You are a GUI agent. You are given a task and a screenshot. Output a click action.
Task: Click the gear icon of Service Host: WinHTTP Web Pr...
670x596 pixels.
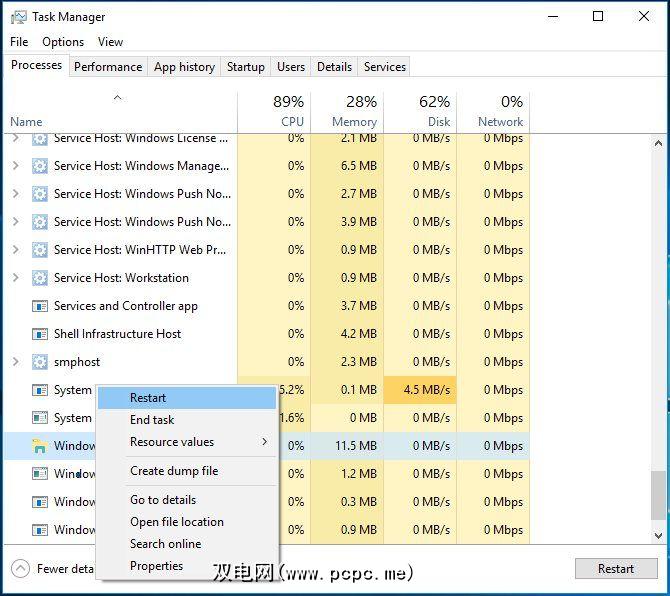click(40, 250)
